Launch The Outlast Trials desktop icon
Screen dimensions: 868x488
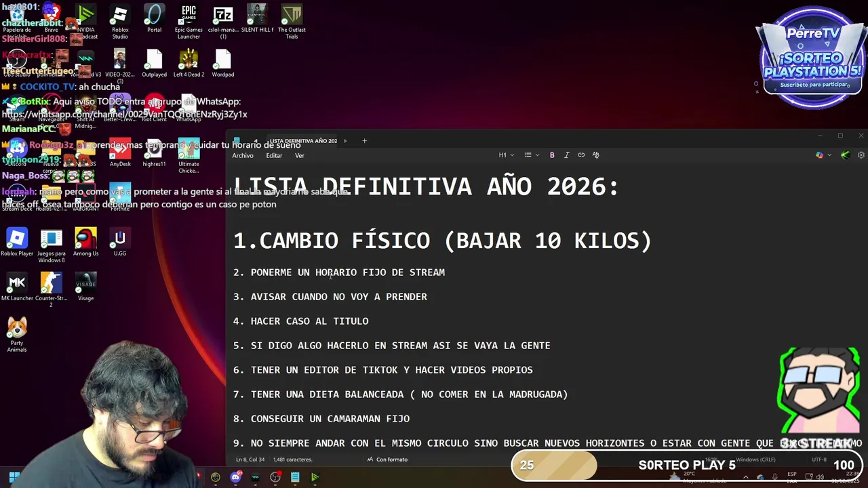(x=292, y=20)
